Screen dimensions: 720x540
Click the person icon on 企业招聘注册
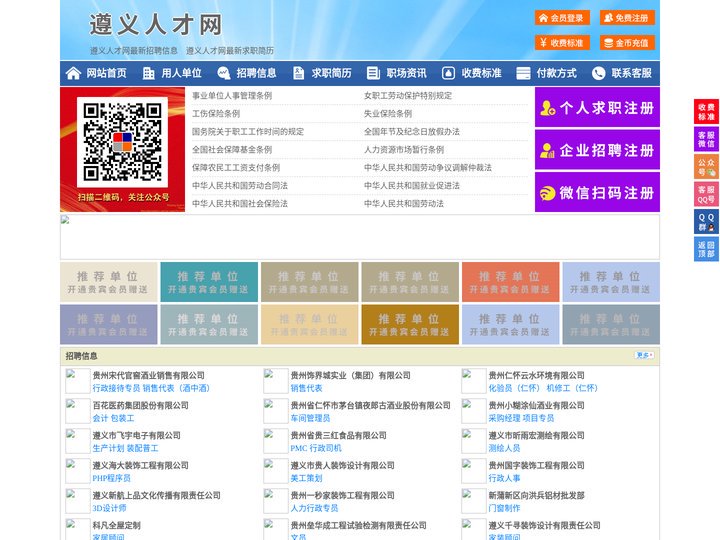click(547, 150)
